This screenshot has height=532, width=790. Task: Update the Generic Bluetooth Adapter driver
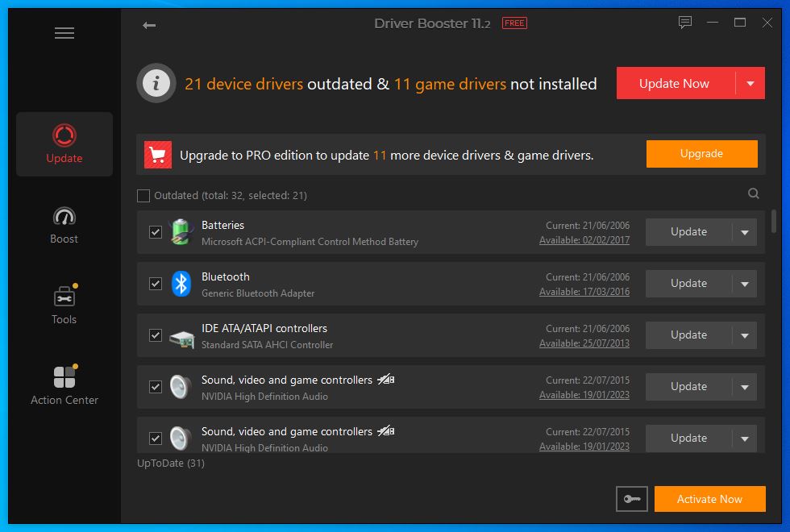(x=688, y=284)
